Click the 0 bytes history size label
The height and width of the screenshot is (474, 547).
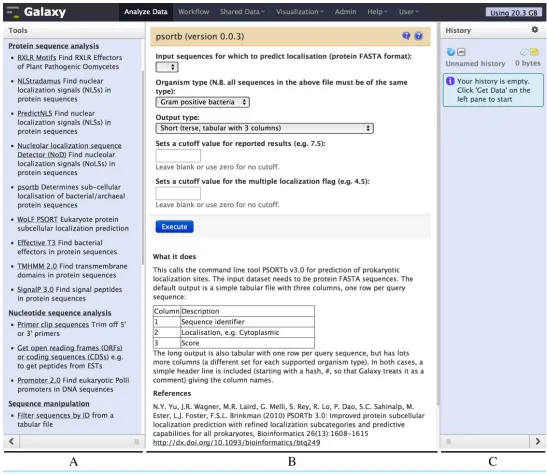[x=527, y=63]
